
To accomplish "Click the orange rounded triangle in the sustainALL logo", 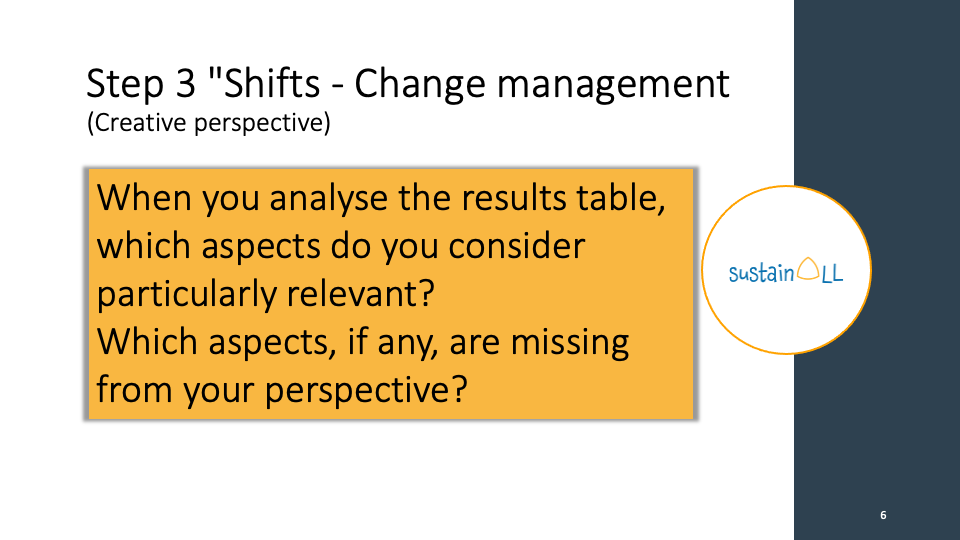I will point(808,269).
